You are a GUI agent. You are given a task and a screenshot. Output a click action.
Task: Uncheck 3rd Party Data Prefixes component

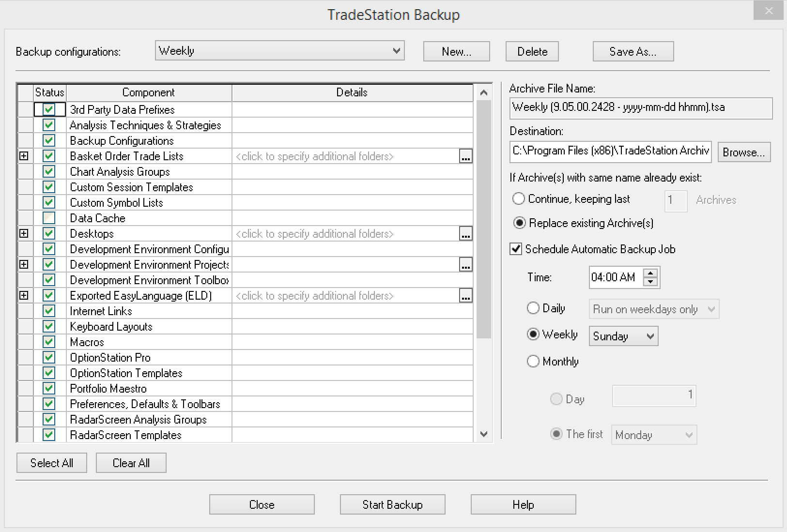click(x=49, y=109)
